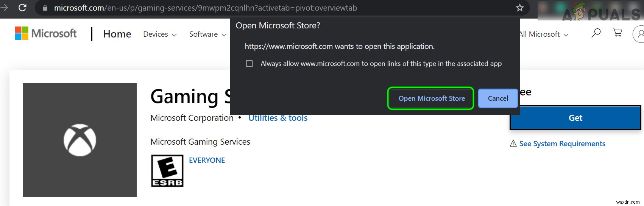Click the ESRB Everyone rating badge
The image size is (644, 206).
[x=167, y=171]
